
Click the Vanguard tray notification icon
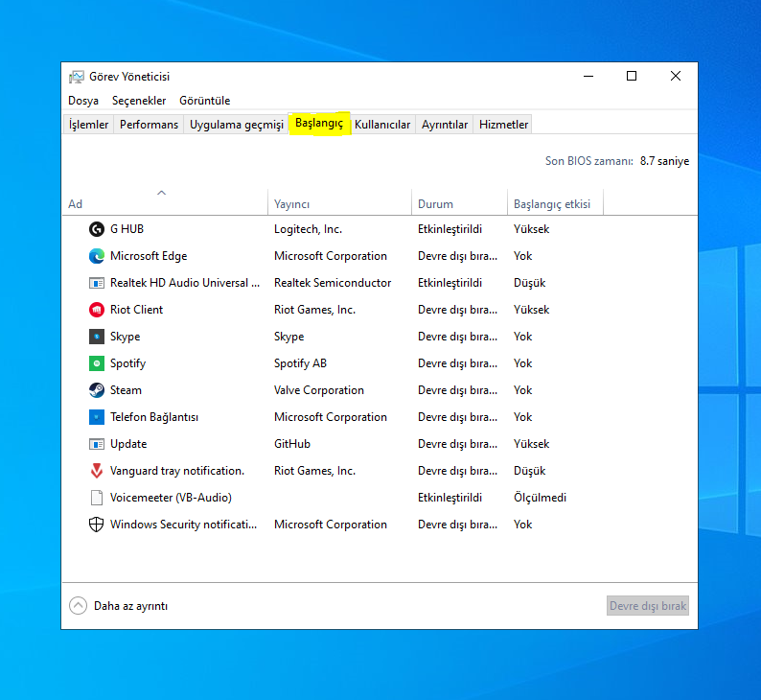(97, 471)
